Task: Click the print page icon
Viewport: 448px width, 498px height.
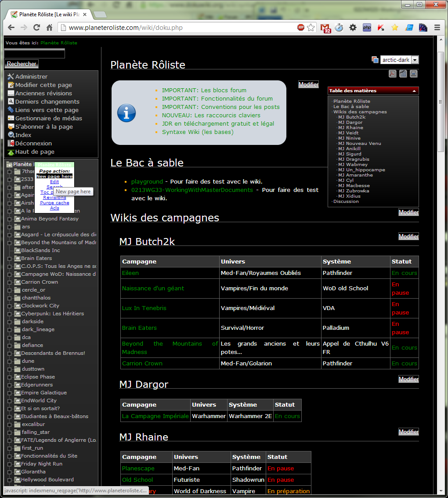Action: pos(413,74)
